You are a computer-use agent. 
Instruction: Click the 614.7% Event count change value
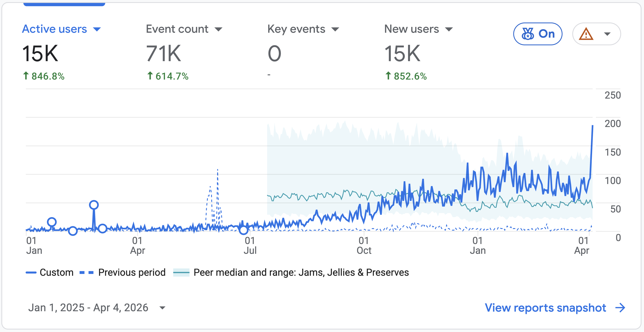click(x=172, y=76)
